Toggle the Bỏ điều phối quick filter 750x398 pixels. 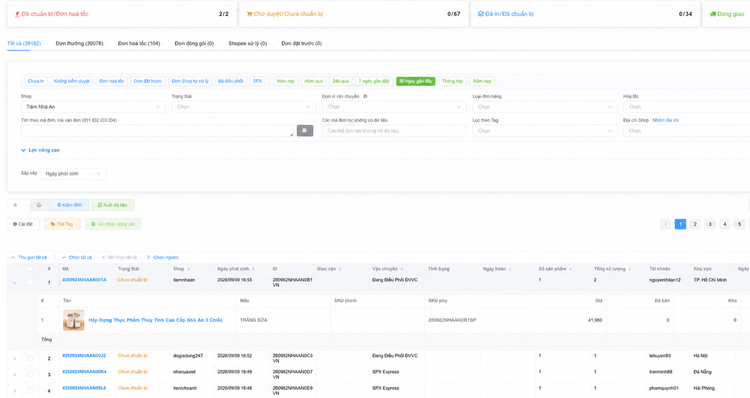231,81
